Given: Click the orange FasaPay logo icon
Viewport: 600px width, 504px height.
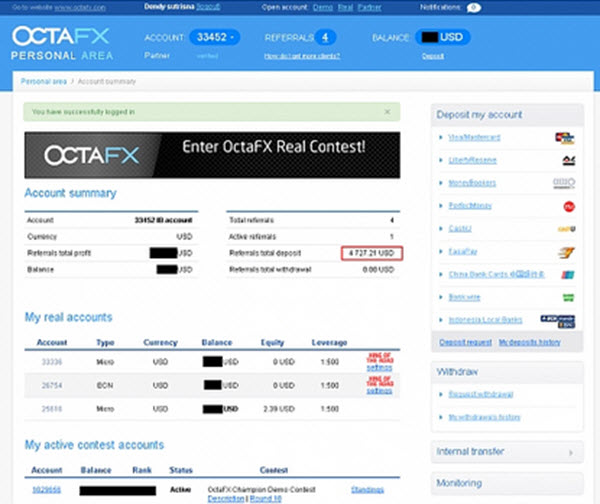Looking at the screenshot, I should (566, 252).
